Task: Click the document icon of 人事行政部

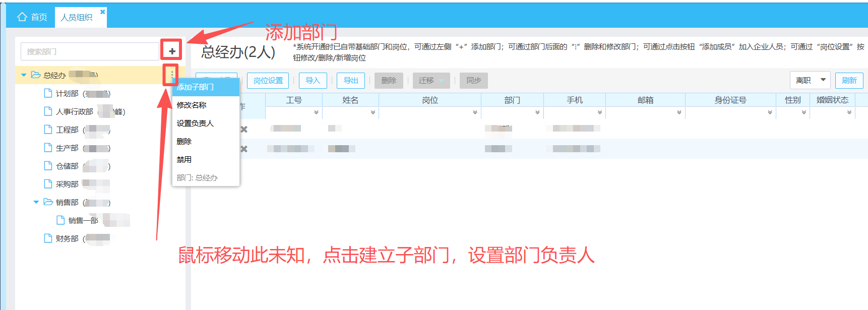Action: click(48, 111)
